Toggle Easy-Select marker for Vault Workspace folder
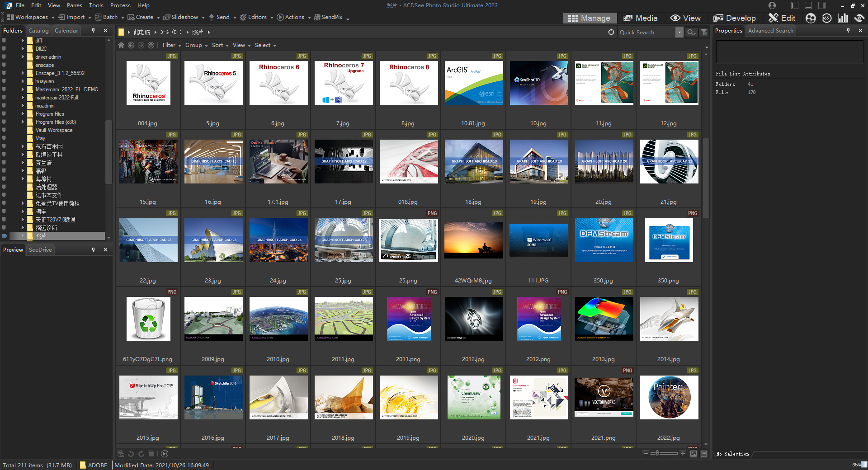 (4, 130)
